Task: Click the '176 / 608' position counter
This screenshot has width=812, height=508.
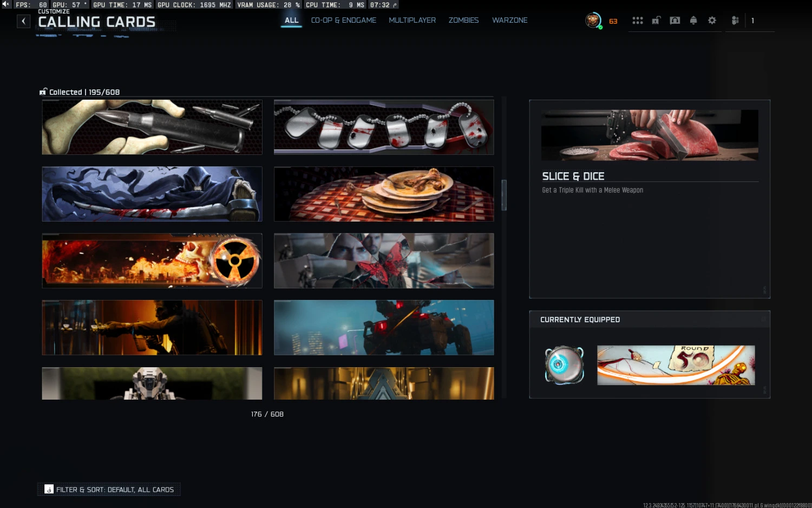Action: tap(267, 414)
